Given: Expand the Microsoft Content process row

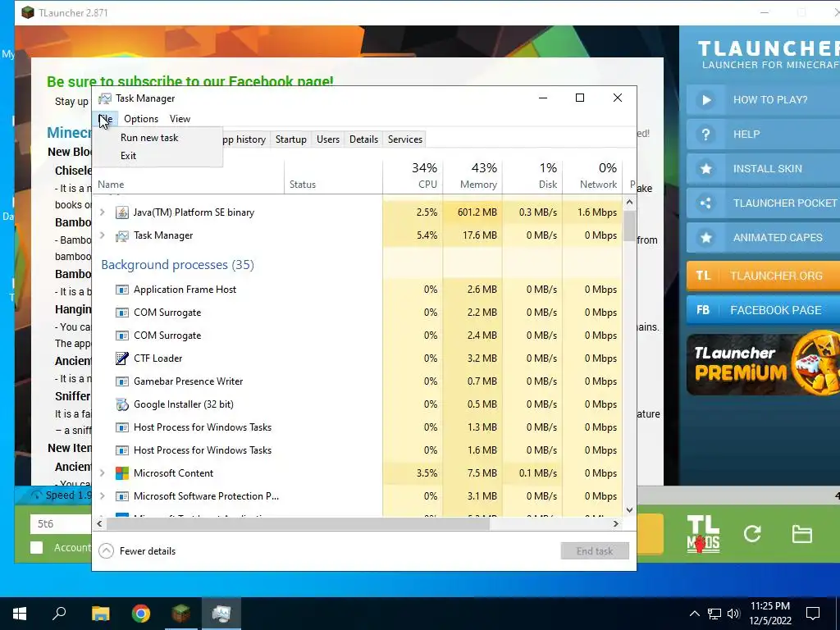Looking at the screenshot, I should point(102,473).
